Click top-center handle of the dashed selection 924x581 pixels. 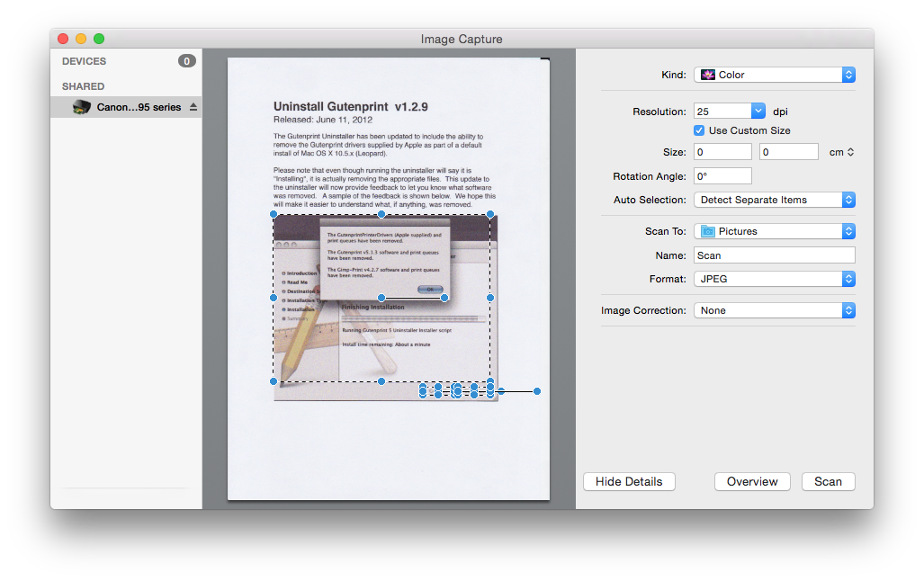(381, 214)
